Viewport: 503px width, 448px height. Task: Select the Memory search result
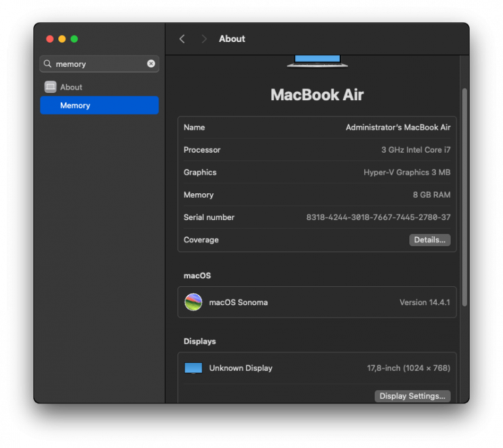click(x=99, y=105)
